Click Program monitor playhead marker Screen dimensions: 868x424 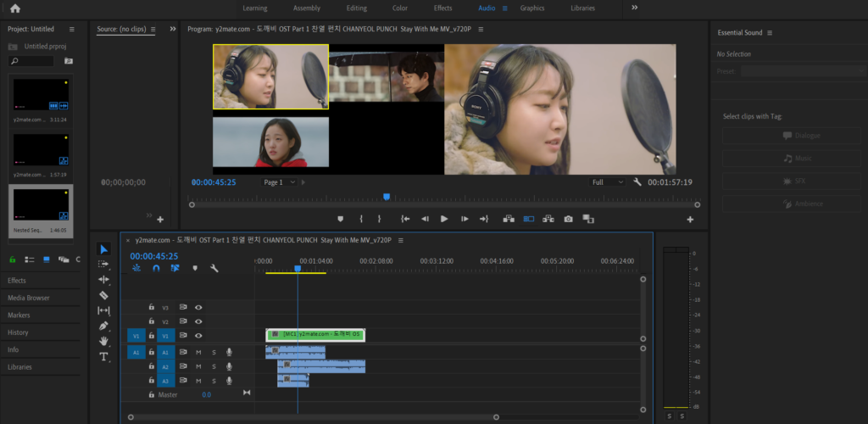tap(387, 197)
